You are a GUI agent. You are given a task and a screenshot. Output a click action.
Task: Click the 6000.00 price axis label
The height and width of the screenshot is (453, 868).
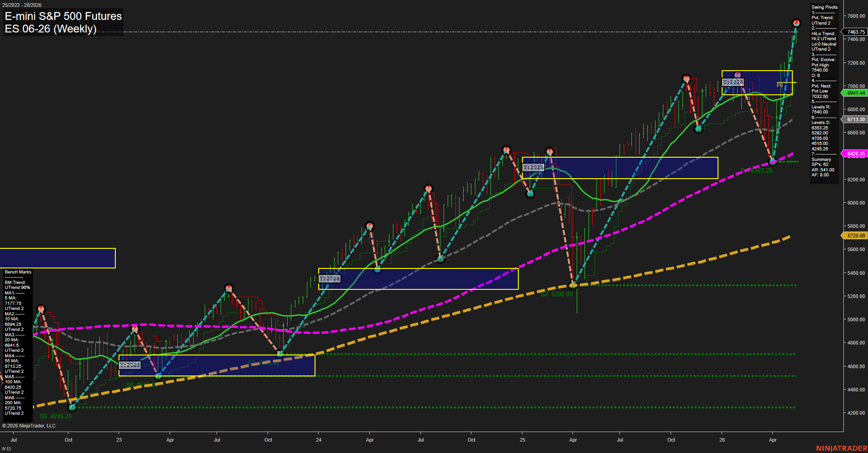coord(856,203)
